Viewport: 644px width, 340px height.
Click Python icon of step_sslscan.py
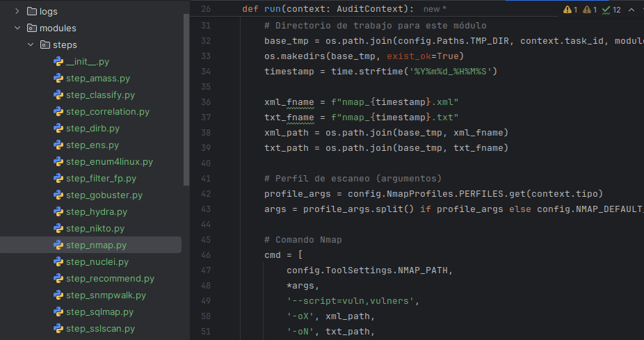click(58, 328)
